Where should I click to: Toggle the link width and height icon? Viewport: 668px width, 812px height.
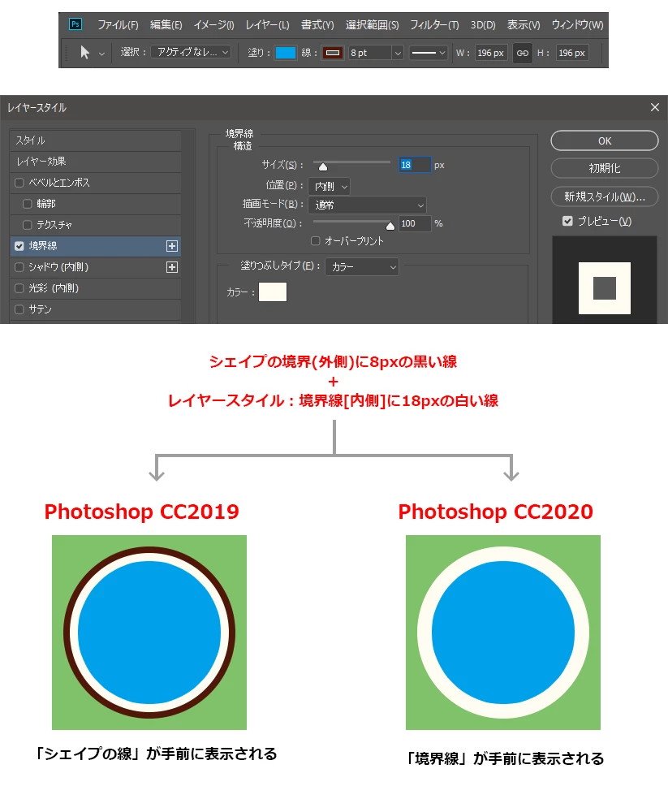tap(523, 53)
